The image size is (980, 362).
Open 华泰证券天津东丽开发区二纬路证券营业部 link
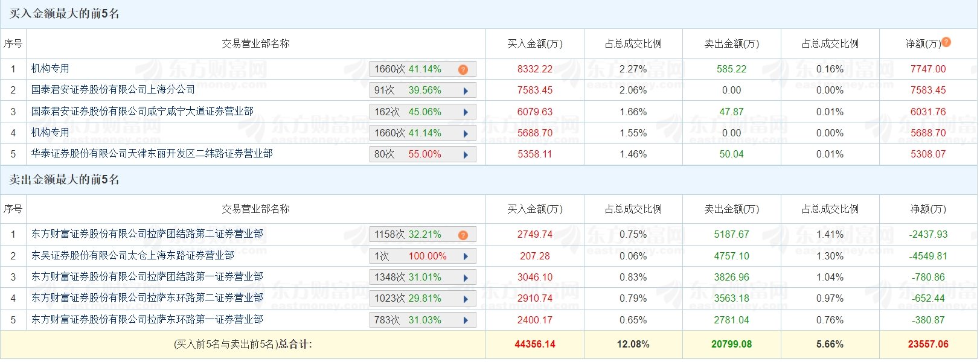[x=152, y=153]
